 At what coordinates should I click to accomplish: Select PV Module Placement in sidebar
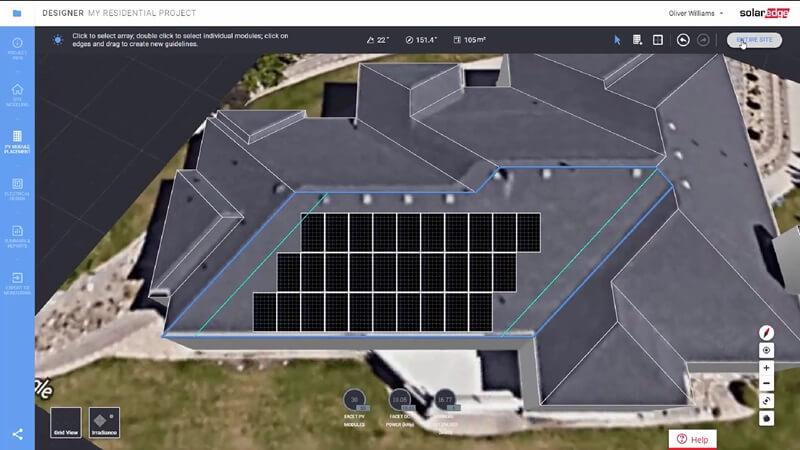pos(17,141)
